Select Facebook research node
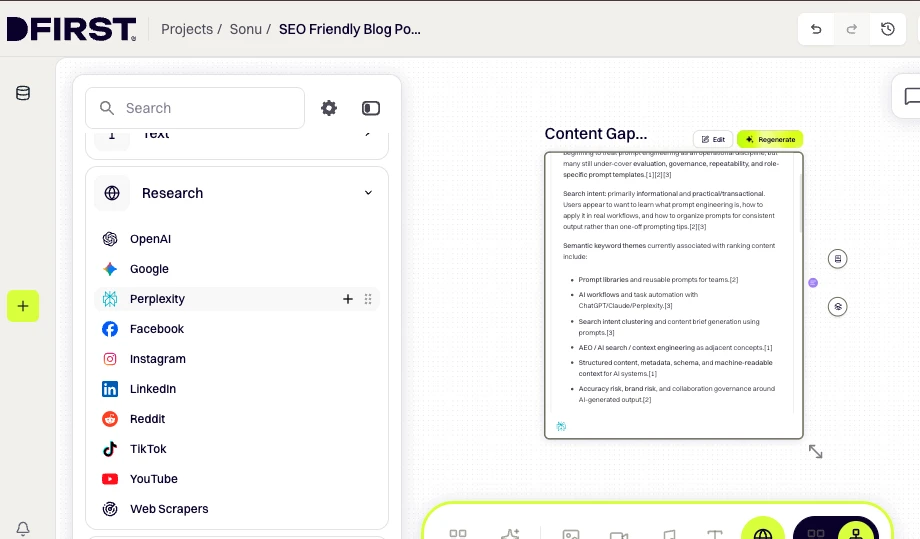The image size is (920, 539). [237, 329]
